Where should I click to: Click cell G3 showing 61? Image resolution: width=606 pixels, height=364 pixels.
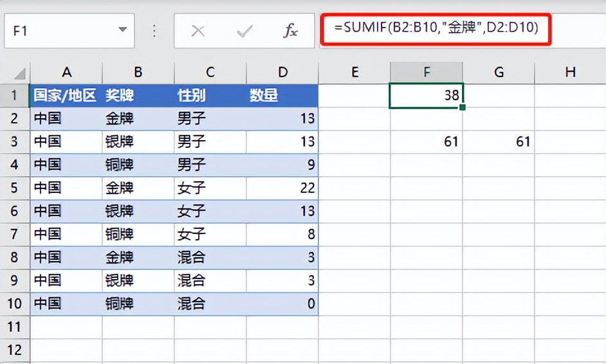pyautogui.click(x=499, y=142)
